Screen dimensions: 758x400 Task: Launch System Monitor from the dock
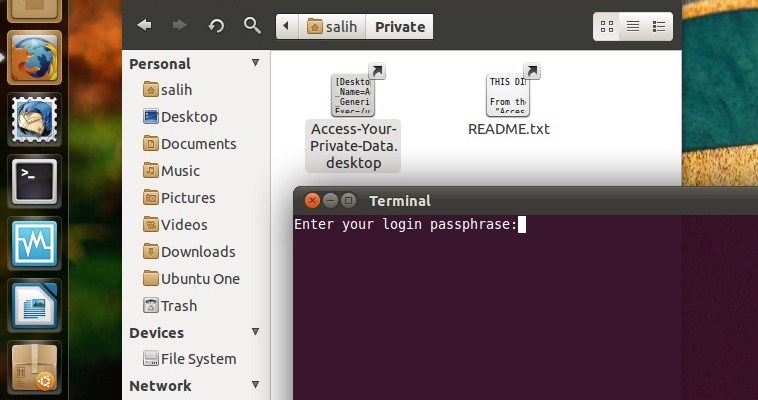click(34, 243)
